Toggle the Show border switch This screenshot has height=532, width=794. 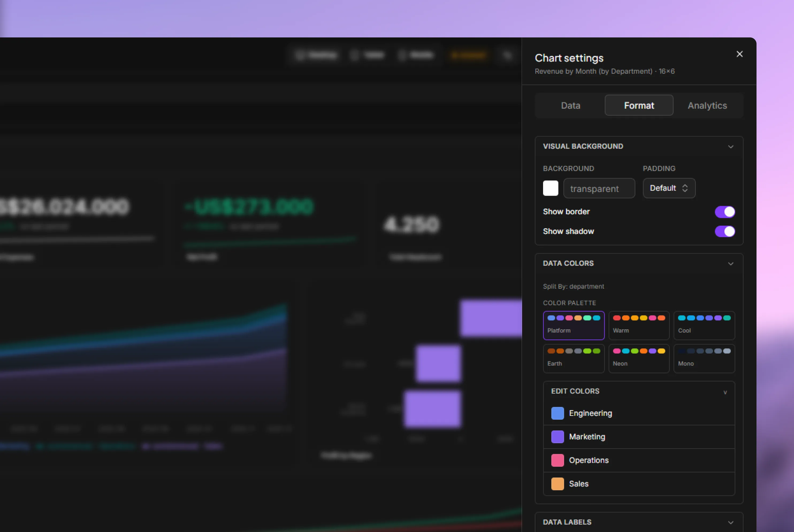(x=725, y=212)
